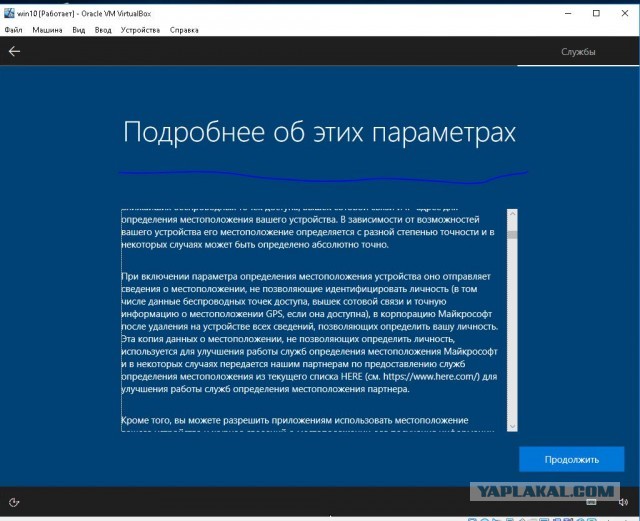Select the Службы tab

[x=578, y=52]
